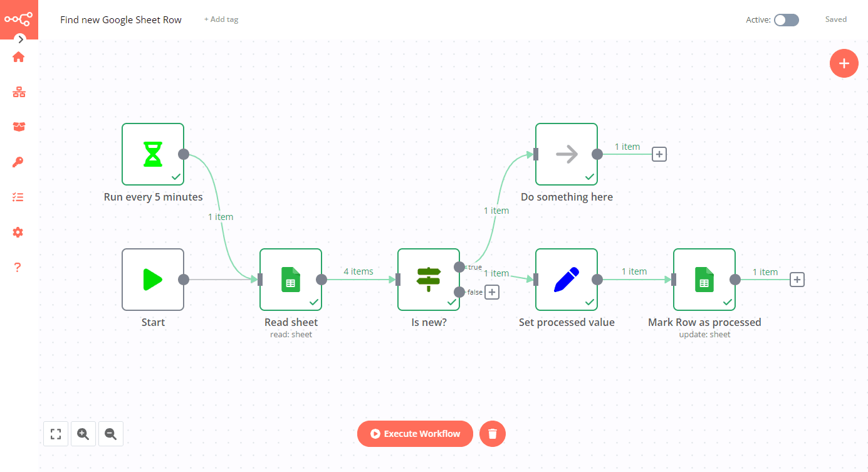Open the Workflows network icon in sidebar
This screenshot has height=472, width=868.
[18, 93]
